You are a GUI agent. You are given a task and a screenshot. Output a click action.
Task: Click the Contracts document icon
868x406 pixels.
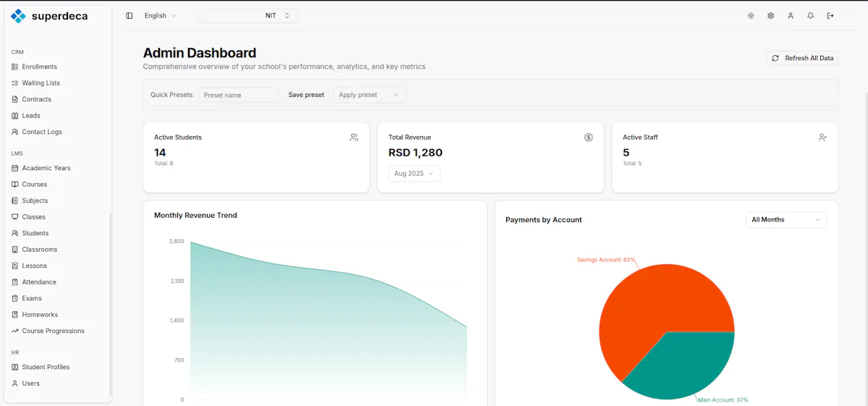point(15,99)
